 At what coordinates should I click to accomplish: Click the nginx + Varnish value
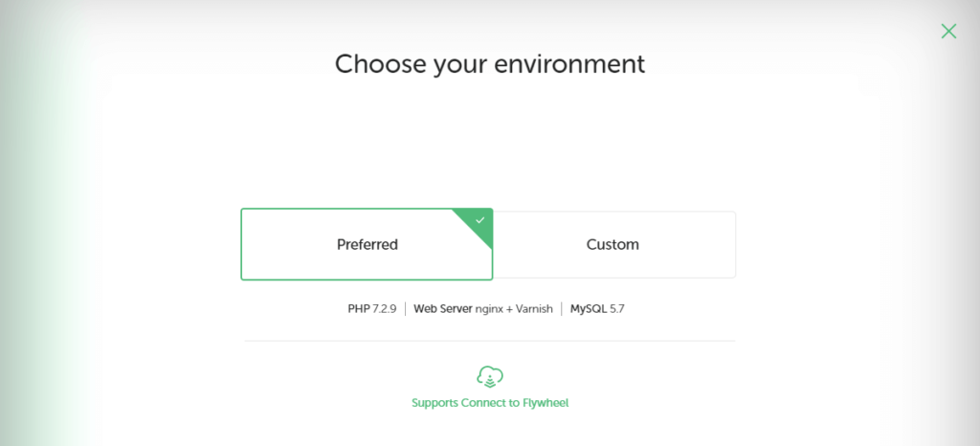click(x=514, y=309)
